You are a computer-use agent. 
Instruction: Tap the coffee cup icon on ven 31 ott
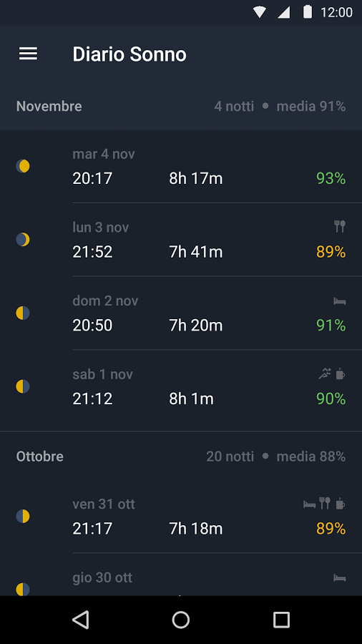[341, 503]
